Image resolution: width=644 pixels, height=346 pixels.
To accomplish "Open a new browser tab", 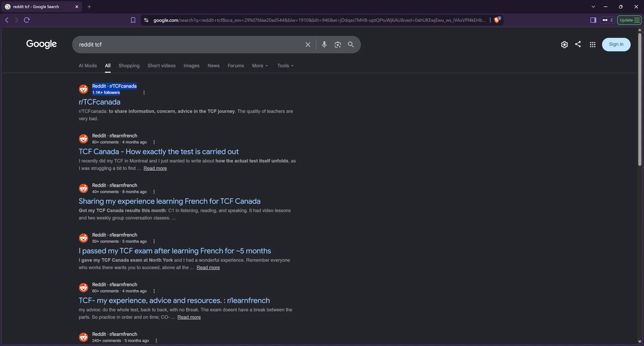I will point(89,7).
